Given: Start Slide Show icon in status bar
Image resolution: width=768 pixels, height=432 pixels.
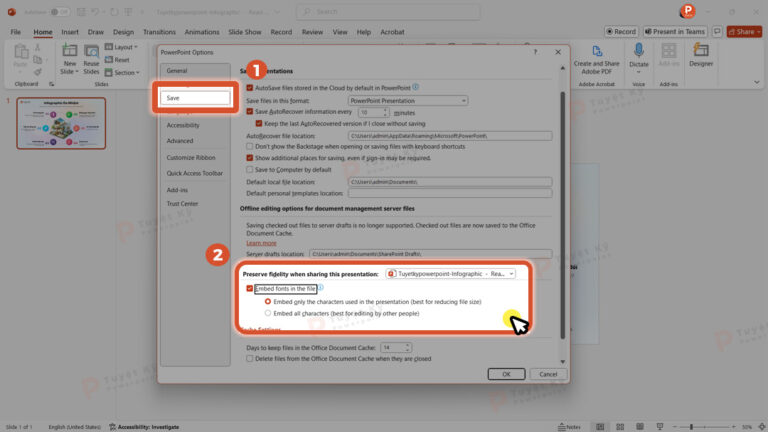Looking at the screenshot, I should 660,427.
